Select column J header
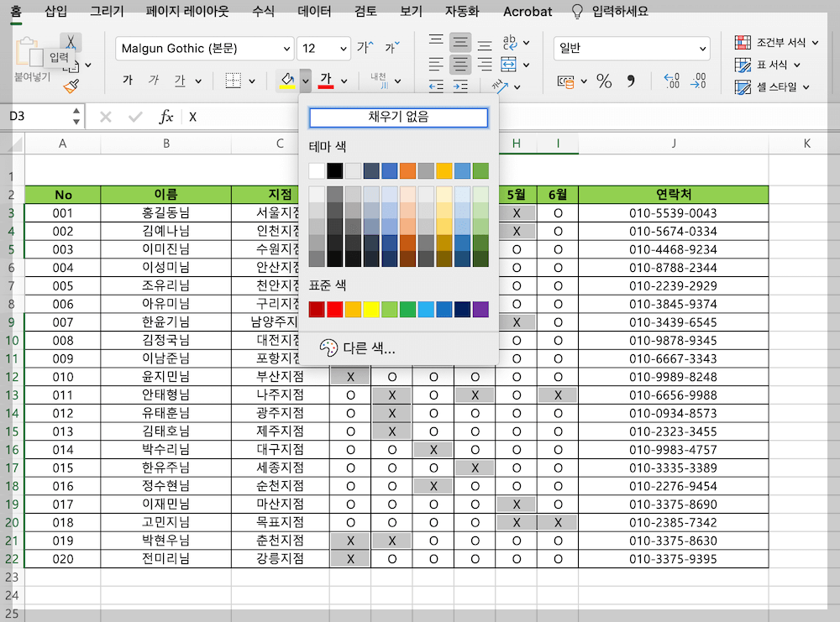Viewport: 840px width, 622px height. 674,144
